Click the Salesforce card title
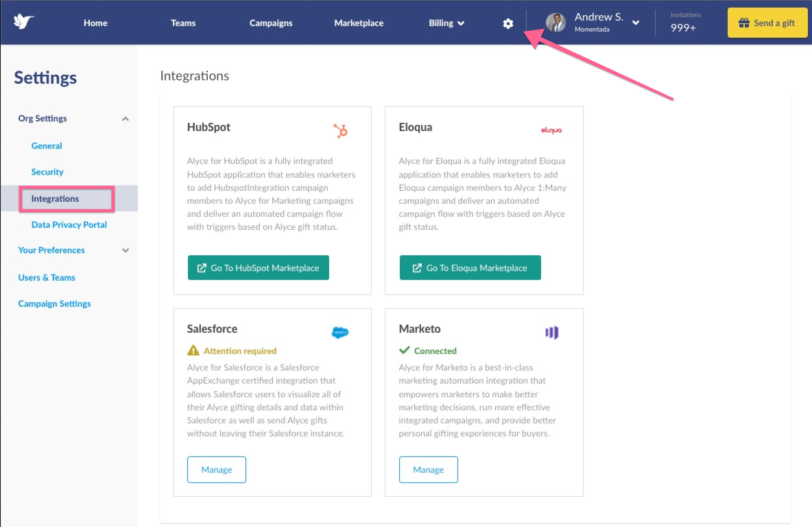Screen dimensions: 812x527 [x=213, y=329]
